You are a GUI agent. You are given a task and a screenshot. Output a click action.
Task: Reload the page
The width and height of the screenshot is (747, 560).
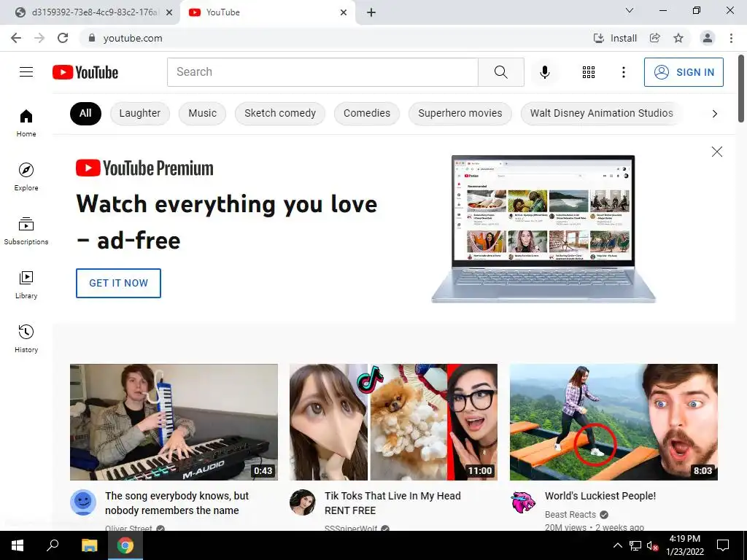tap(63, 38)
